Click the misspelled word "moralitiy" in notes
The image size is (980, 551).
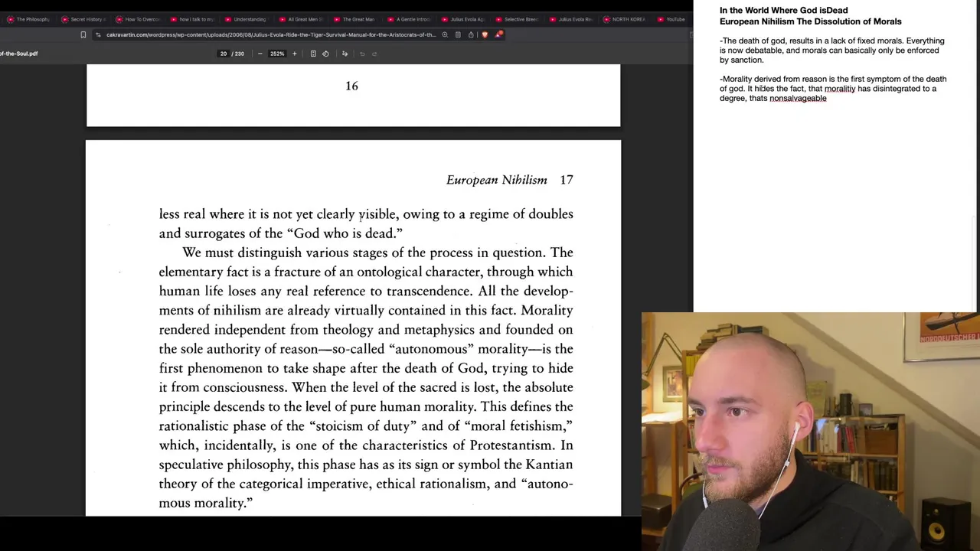840,89
